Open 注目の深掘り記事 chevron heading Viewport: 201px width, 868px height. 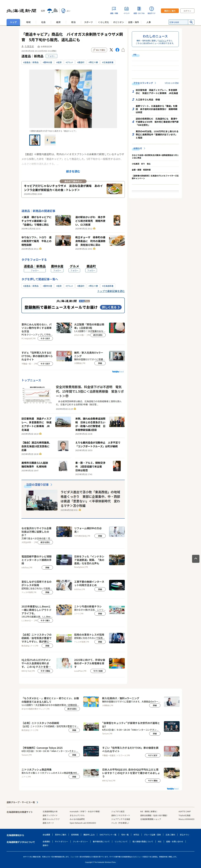[x=39, y=485]
